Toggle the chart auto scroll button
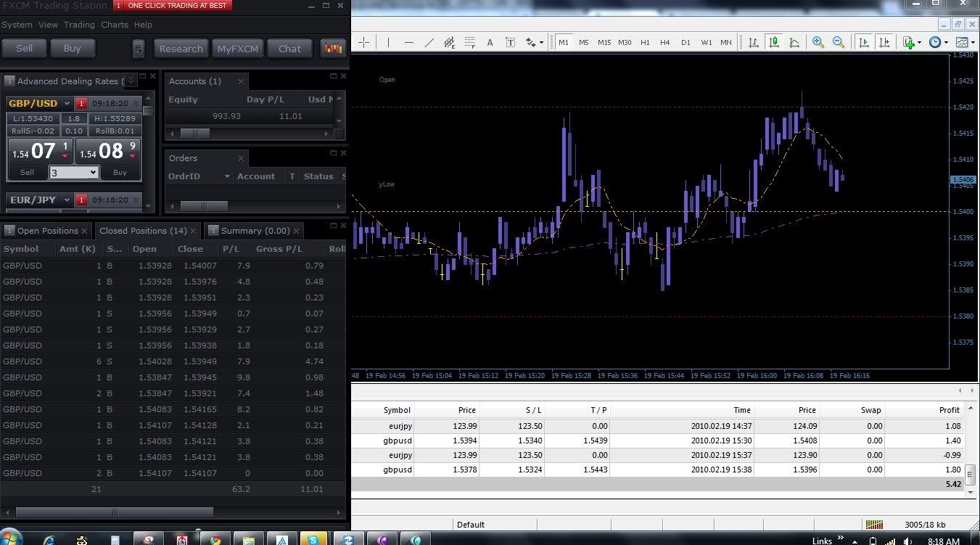The image size is (980, 545). 863,43
